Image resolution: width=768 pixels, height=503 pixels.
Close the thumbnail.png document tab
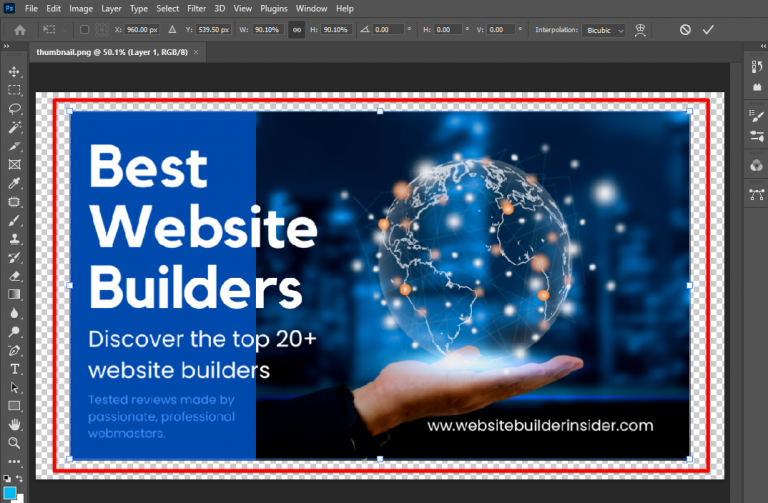click(196, 52)
